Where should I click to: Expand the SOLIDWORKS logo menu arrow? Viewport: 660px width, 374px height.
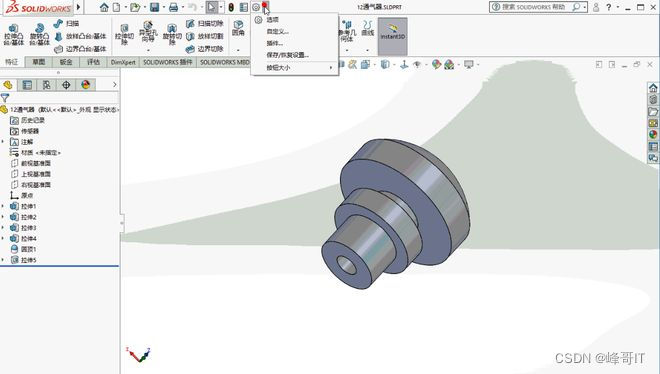[78, 7]
